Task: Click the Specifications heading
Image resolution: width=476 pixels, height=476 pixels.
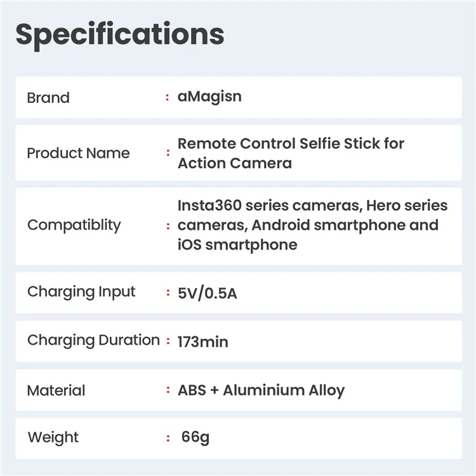Action: [x=120, y=34]
